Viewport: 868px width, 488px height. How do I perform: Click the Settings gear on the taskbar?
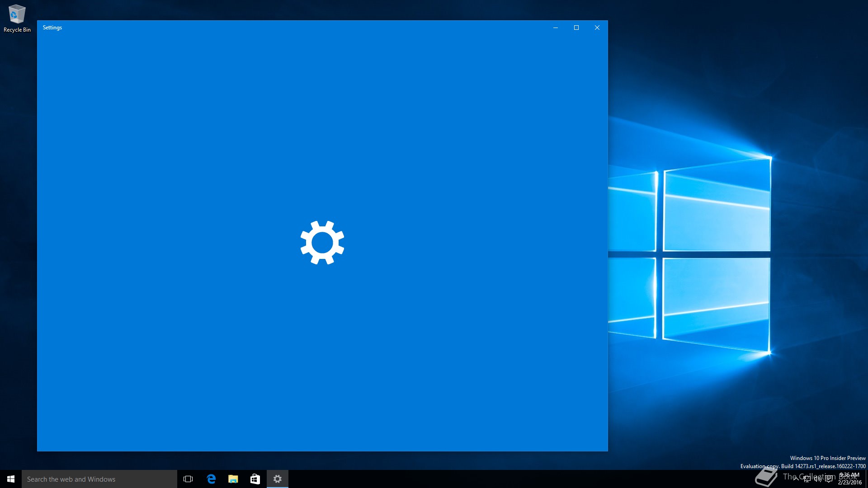click(x=278, y=479)
